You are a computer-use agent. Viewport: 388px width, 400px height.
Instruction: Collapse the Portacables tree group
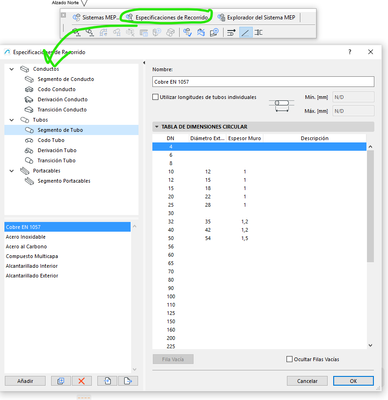coord(12,171)
